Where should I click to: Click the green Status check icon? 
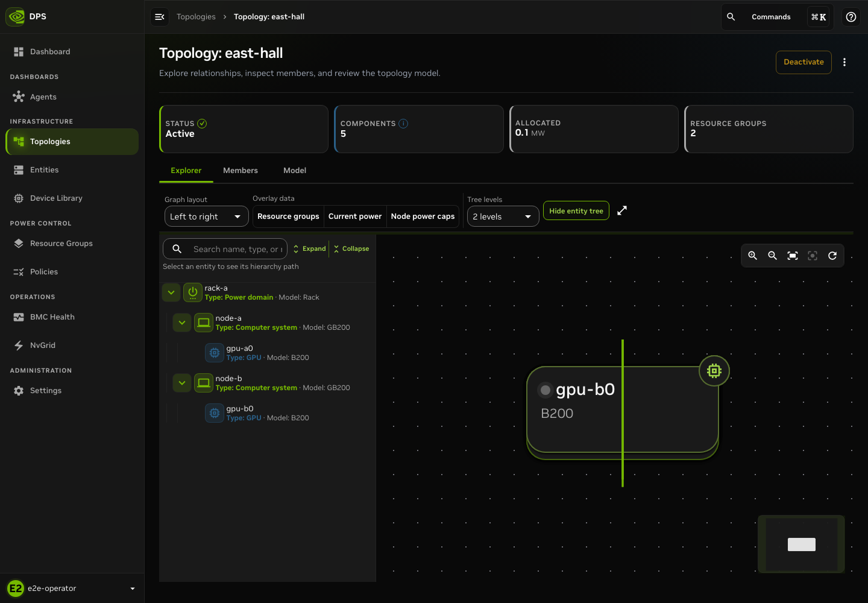[x=203, y=124]
